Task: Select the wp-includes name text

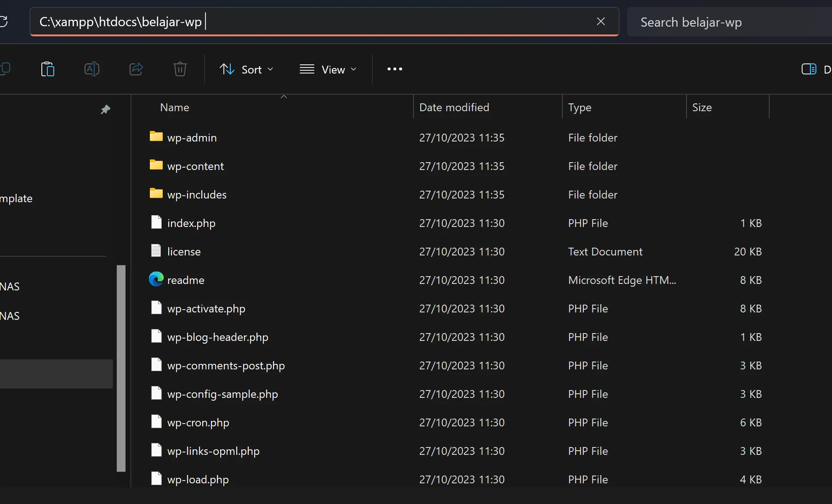Action: [197, 195]
